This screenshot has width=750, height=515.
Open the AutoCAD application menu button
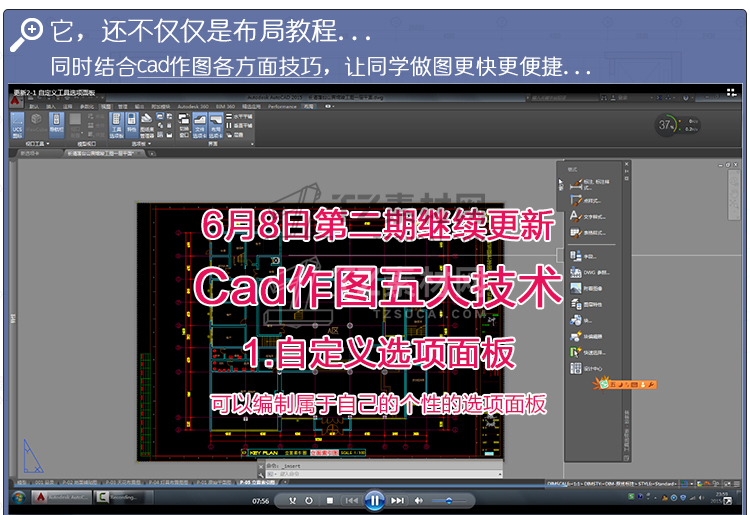[15, 100]
